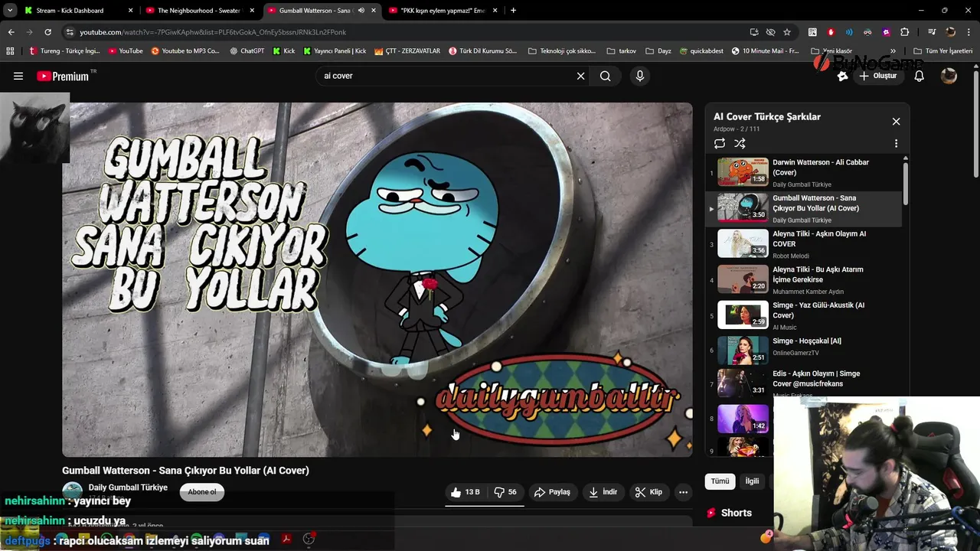Open Aleyna Tilki - Bu Aşkı Atarım video
The width and height of the screenshot is (980, 551).
tap(804, 280)
